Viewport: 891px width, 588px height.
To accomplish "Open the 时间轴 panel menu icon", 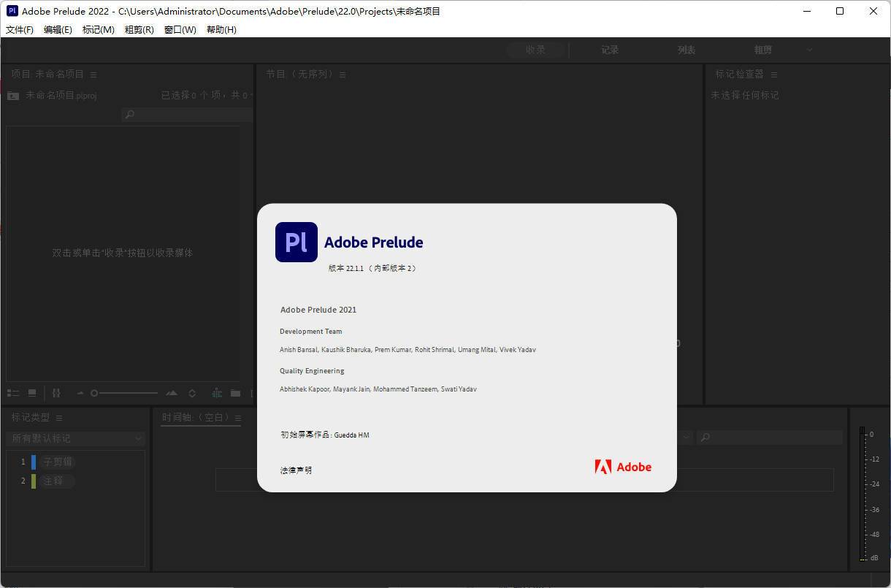I will 237,418.
